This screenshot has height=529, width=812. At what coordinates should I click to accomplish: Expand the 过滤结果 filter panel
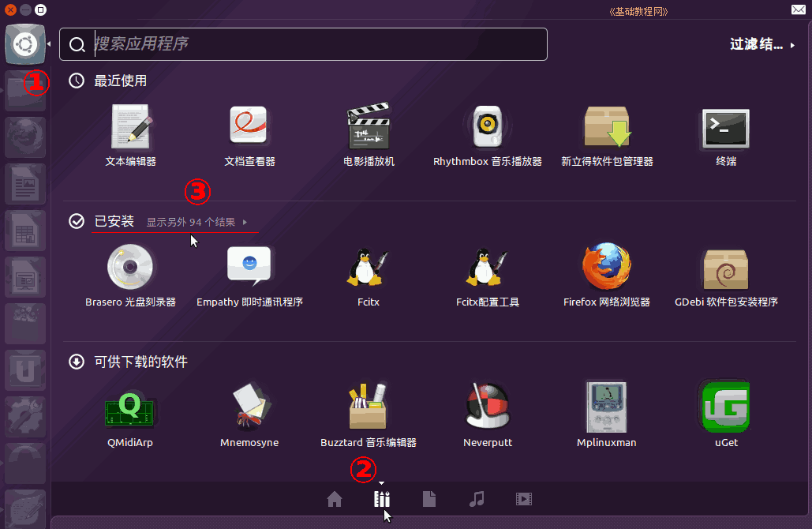761,44
